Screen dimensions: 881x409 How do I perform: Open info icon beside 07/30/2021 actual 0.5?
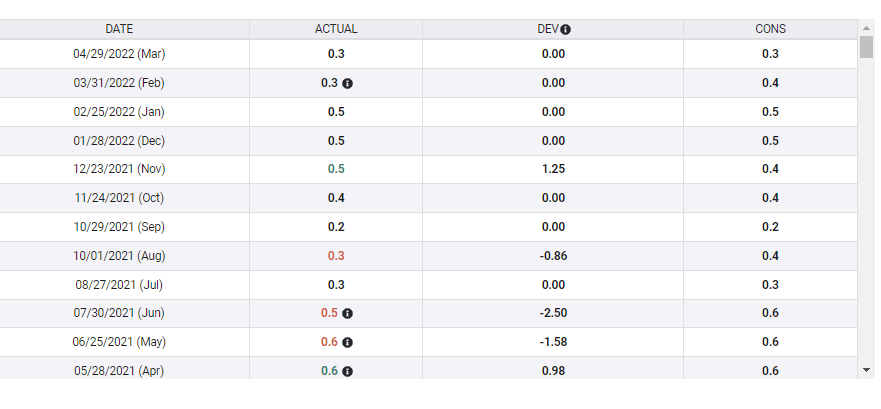point(348,313)
